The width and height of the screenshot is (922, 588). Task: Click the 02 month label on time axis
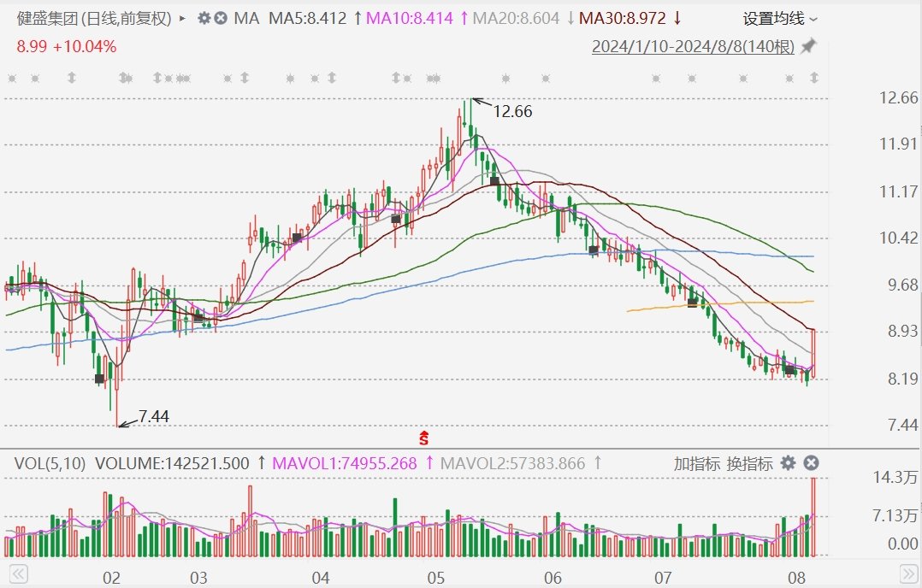click(111, 578)
